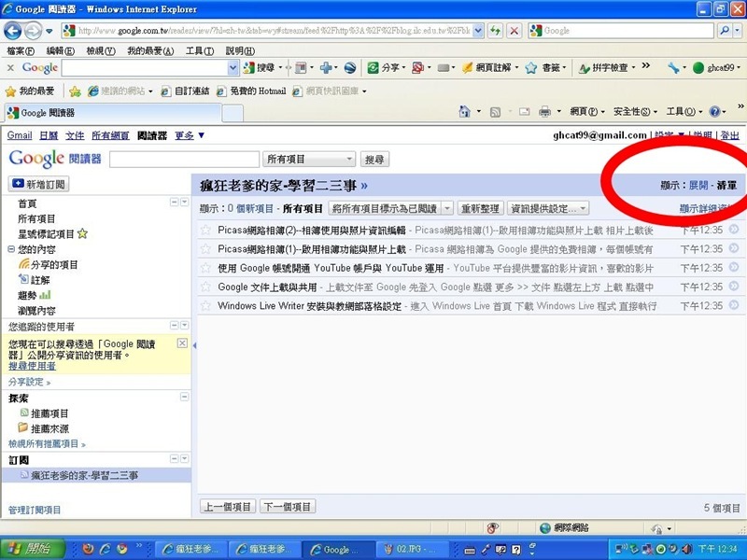Image resolution: width=747 pixels, height=560 pixels.
Task: Click the 我的最愛 favorites star button
Action: [x=30, y=91]
